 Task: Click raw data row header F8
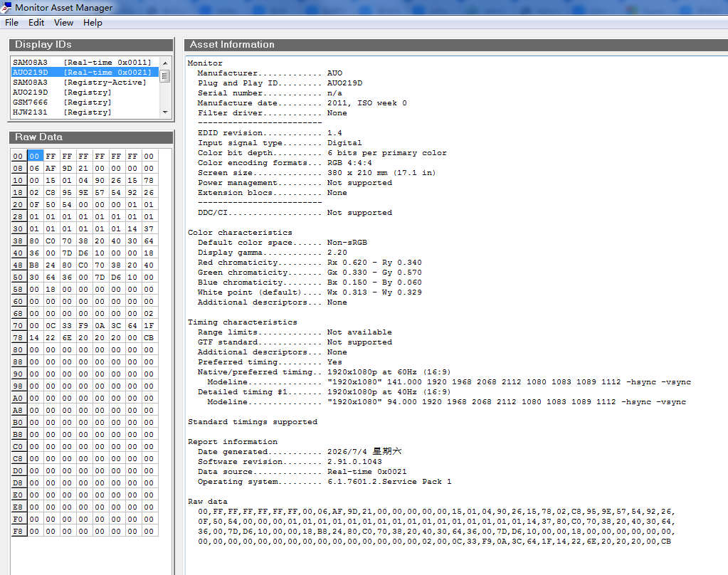(x=18, y=531)
